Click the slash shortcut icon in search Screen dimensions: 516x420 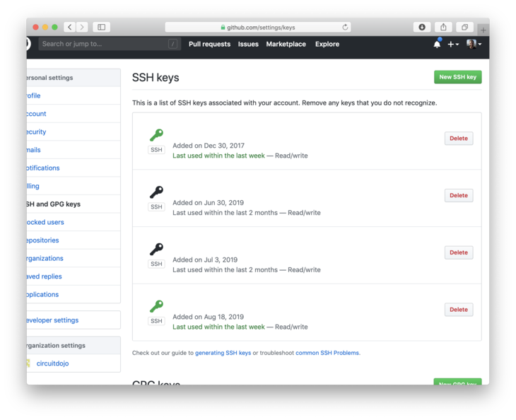(x=172, y=44)
